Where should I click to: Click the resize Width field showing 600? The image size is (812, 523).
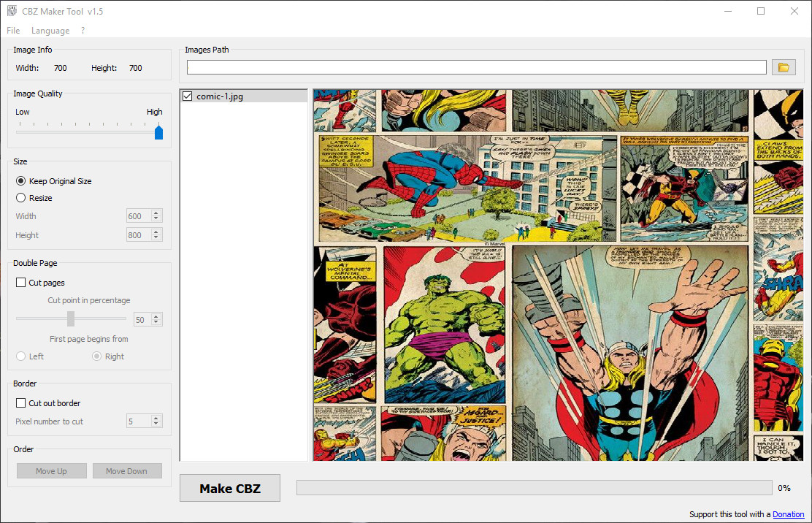pos(139,216)
